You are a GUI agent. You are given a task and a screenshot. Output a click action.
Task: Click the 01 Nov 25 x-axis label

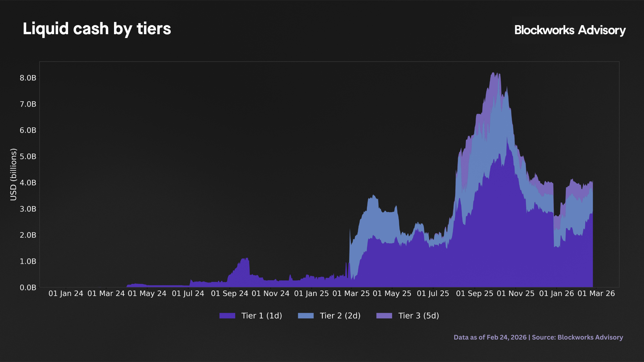point(516,294)
